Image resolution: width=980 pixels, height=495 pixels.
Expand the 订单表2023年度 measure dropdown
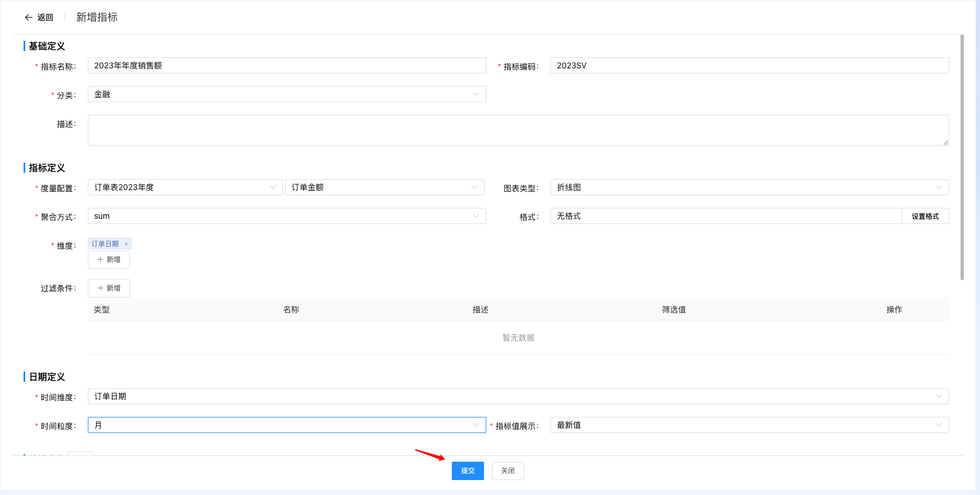tap(185, 187)
